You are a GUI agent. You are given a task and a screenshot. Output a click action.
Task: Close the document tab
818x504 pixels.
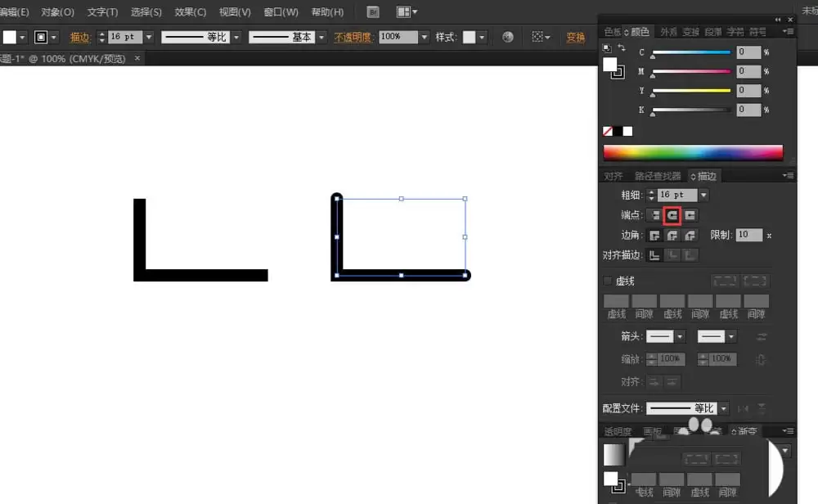click(137, 58)
